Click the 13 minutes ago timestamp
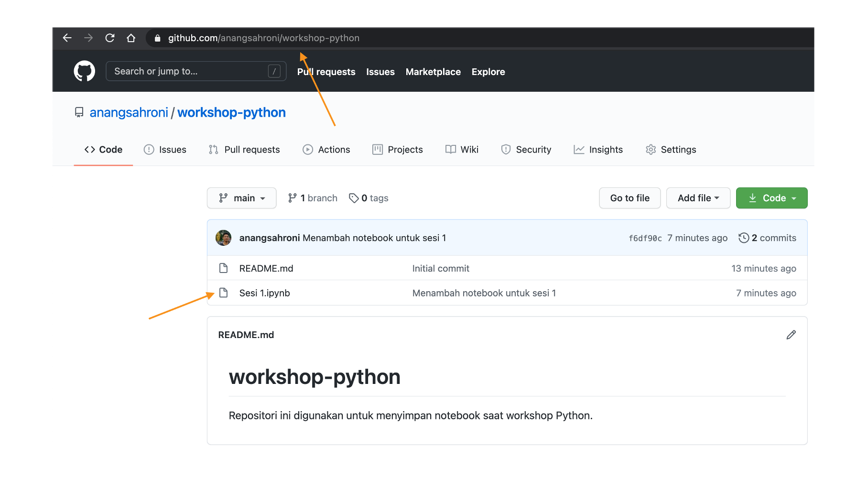868x480 pixels. tap(764, 268)
